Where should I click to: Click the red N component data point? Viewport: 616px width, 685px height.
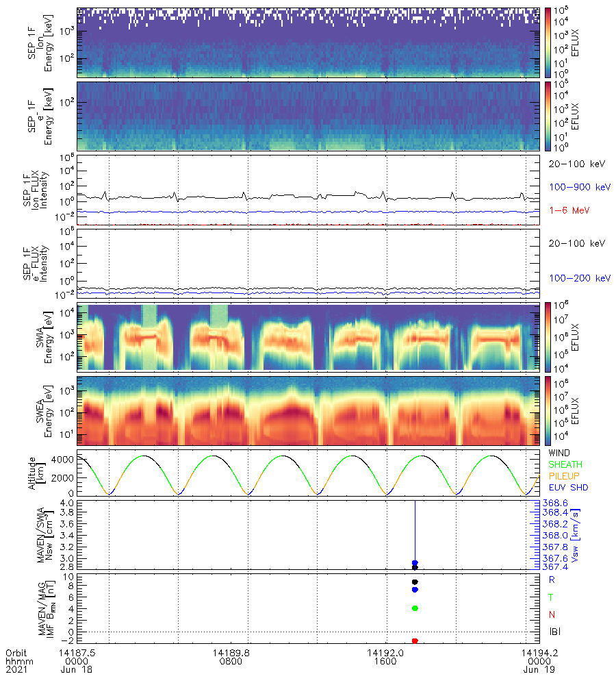click(415, 641)
